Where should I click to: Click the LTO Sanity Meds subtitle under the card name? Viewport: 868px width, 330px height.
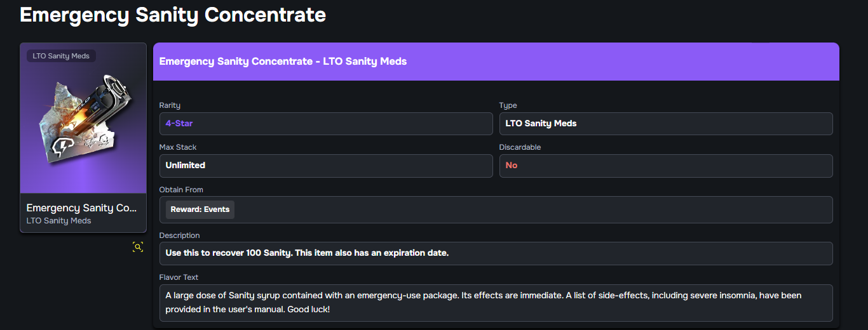click(x=58, y=221)
